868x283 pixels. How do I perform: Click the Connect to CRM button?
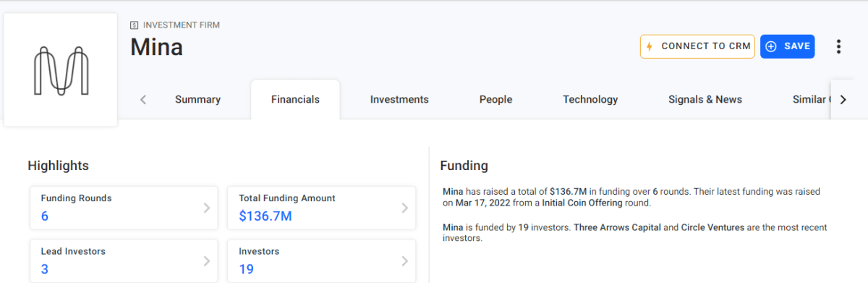pyautogui.click(x=697, y=46)
